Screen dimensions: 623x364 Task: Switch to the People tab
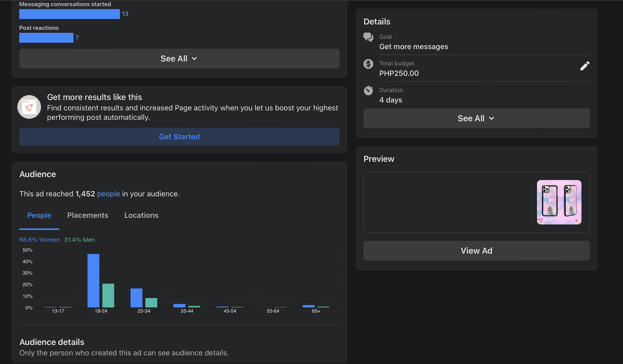[x=39, y=215]
